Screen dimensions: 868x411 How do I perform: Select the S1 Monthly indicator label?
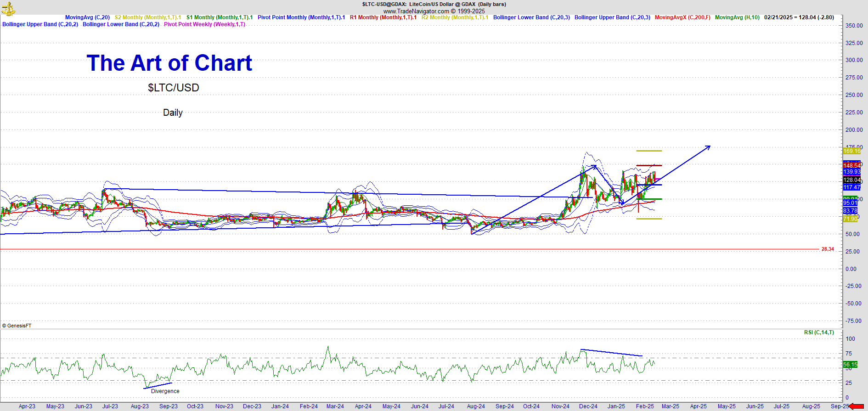(x=219, y=17)
